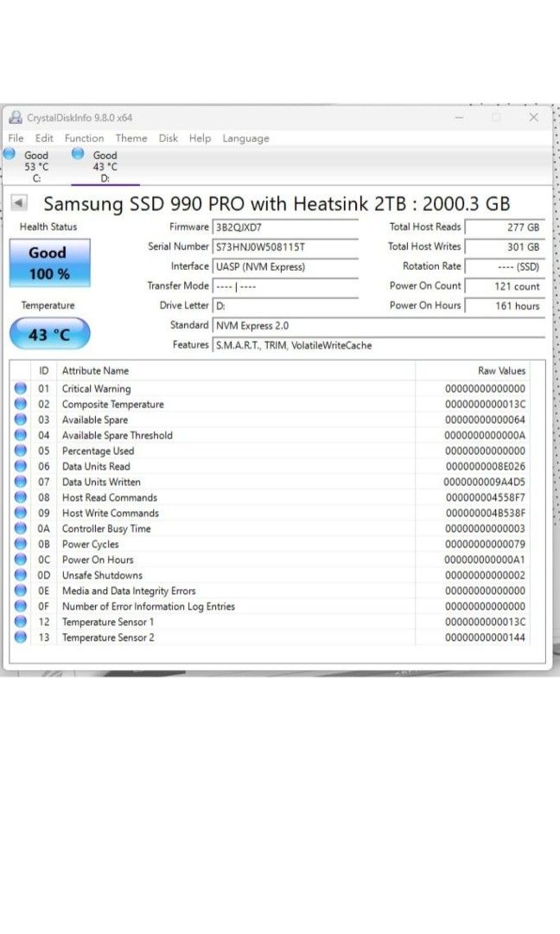This screenshot has height=934, width=560.
Task: Click status orb for Power Cycles
Action: [x=20, y=544]
